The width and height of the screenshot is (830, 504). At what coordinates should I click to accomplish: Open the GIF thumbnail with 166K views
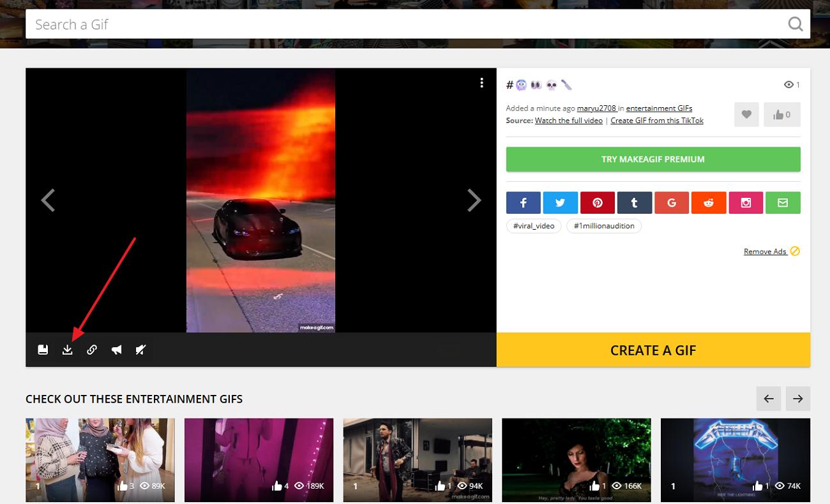pyautogui.click(x=577, y=460)
